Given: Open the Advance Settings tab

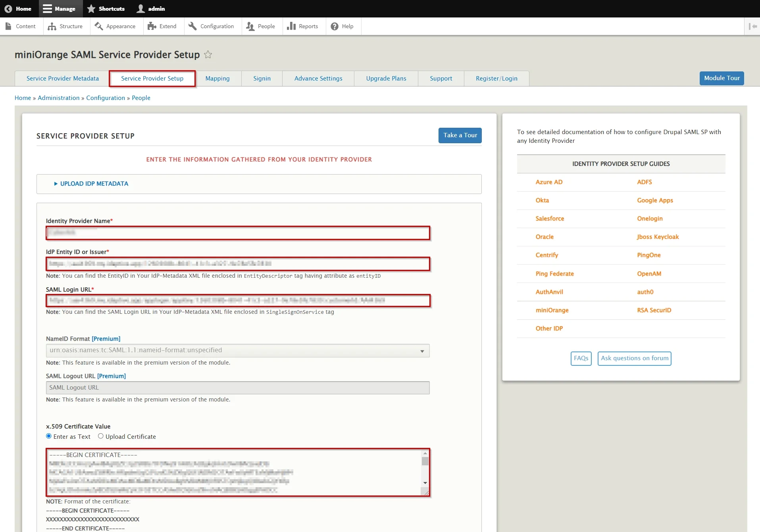Looking at the screenshot, I should 318,79.
